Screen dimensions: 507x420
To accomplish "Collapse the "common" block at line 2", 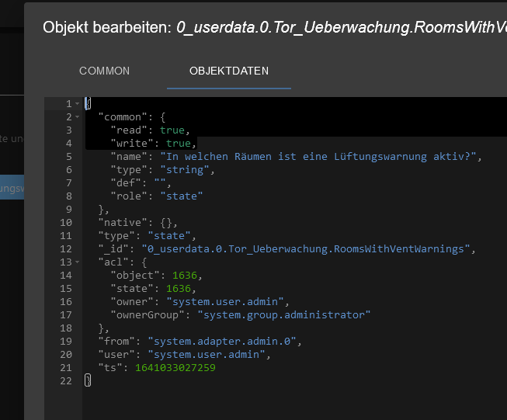I will tap(78, 116).
